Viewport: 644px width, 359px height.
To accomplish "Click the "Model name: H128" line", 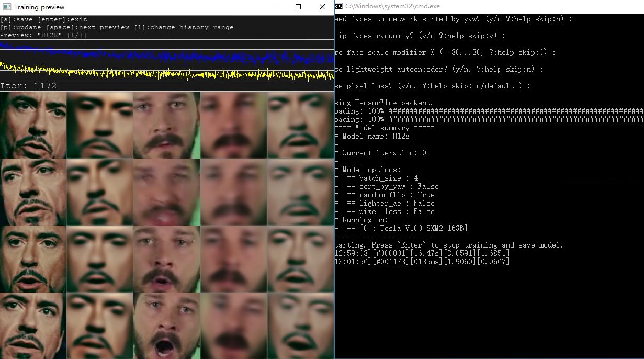I will point(372,136).
